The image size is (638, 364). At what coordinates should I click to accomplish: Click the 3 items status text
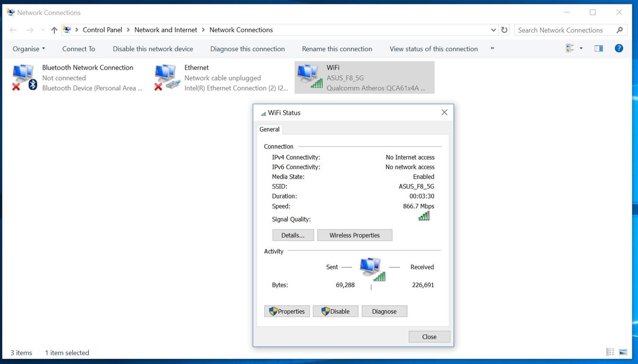[x=21, y=353]
